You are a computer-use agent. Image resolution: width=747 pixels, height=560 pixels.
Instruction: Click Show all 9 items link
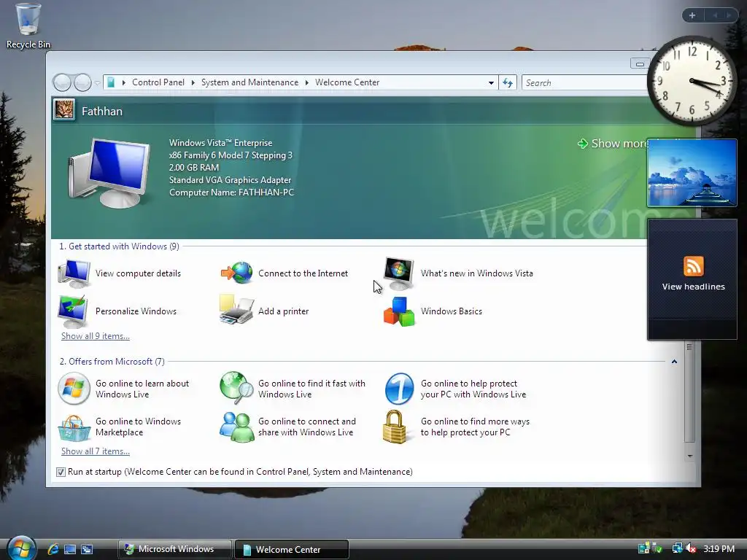pos(96,336)
